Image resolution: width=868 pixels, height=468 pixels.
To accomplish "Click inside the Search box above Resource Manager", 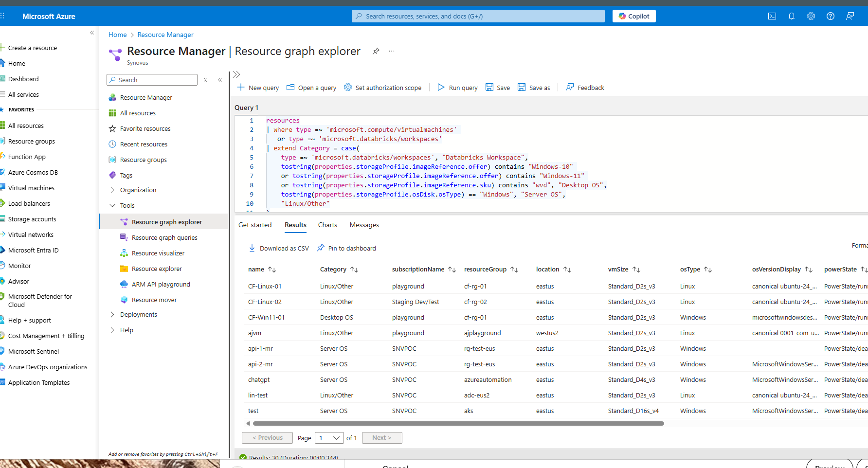I will coord(152,79).
